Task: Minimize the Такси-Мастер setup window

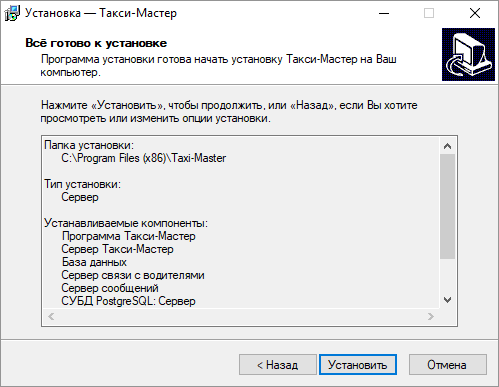Action: [384, 13]
